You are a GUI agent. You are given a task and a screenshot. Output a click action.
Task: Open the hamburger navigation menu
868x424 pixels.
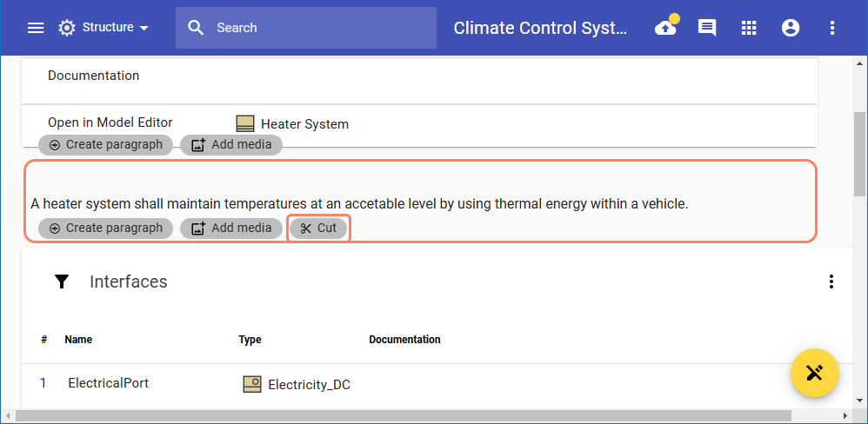[36, 28]
